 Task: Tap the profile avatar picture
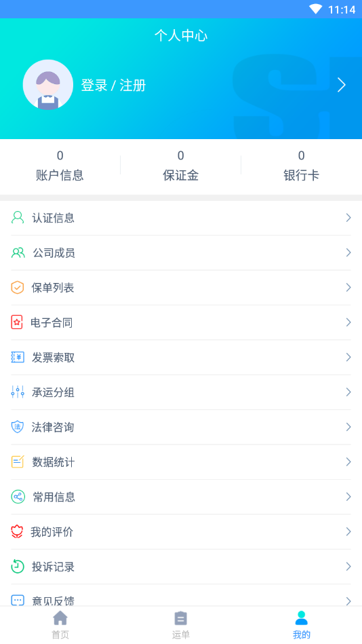tap(48, 85)
